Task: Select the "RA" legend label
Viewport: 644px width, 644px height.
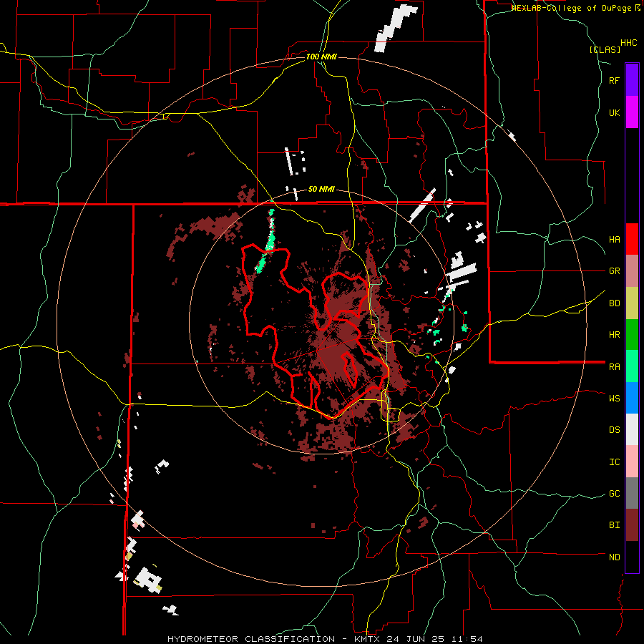Action: coord(614,367)
